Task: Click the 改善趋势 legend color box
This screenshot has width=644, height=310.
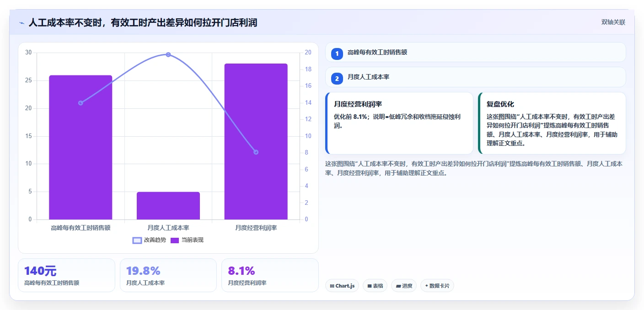Action: coord(137,240)
